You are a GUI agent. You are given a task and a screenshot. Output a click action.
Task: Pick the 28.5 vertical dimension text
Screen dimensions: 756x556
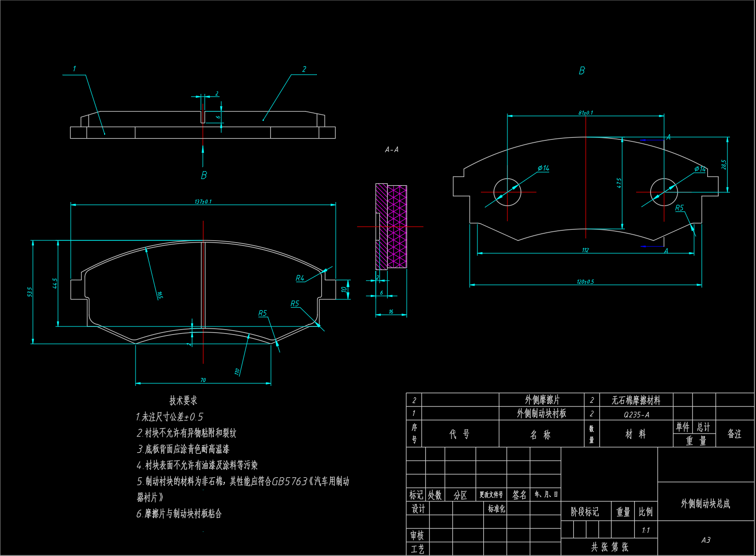tap(724, 165)
